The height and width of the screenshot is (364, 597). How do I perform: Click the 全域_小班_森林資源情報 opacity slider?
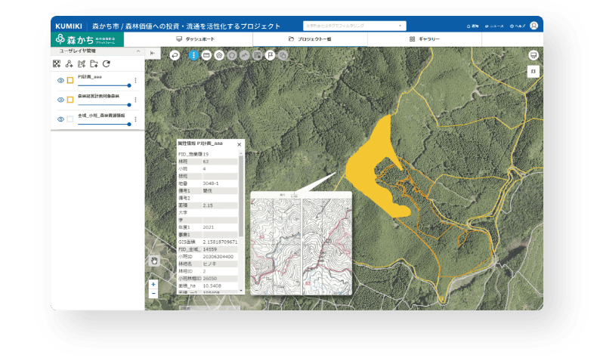pos(104,124)
